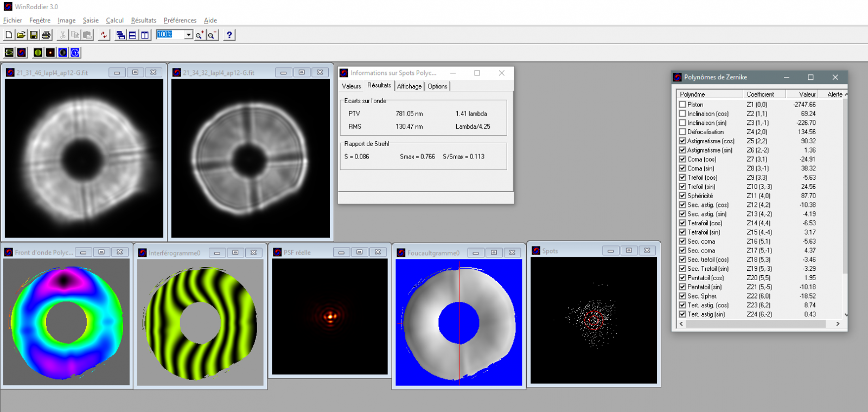Open a file using the folder icon
868x412 pixels.
click(x=21, y=35)
